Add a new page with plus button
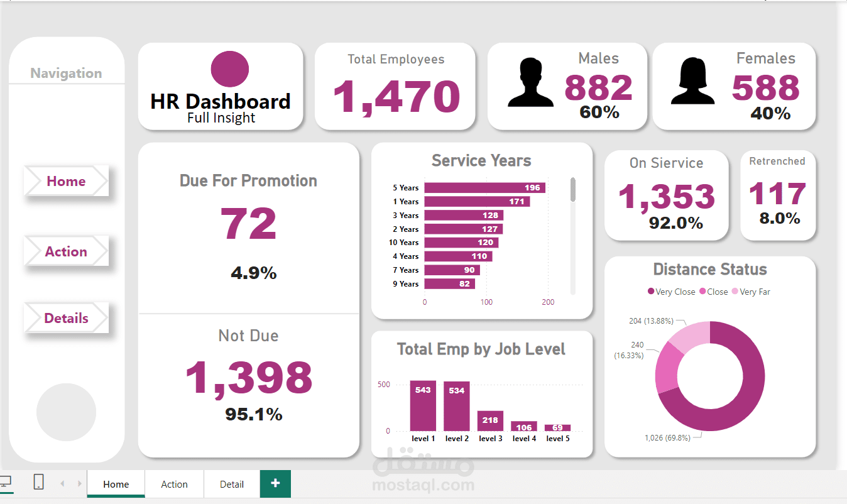This screenshot has height=504, width=847. coord(275,483)
